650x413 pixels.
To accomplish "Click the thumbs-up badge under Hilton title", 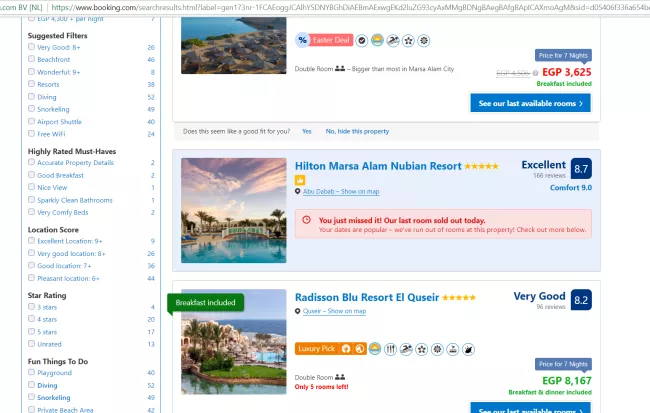I will (300, 180).
